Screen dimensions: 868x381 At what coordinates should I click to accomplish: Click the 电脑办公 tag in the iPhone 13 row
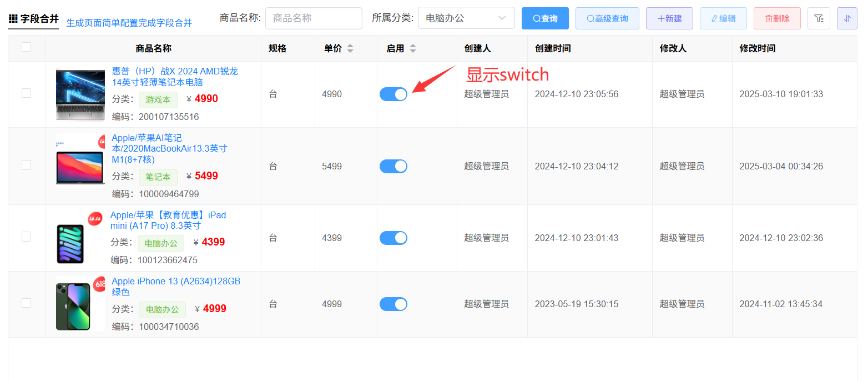click(162, 309)
